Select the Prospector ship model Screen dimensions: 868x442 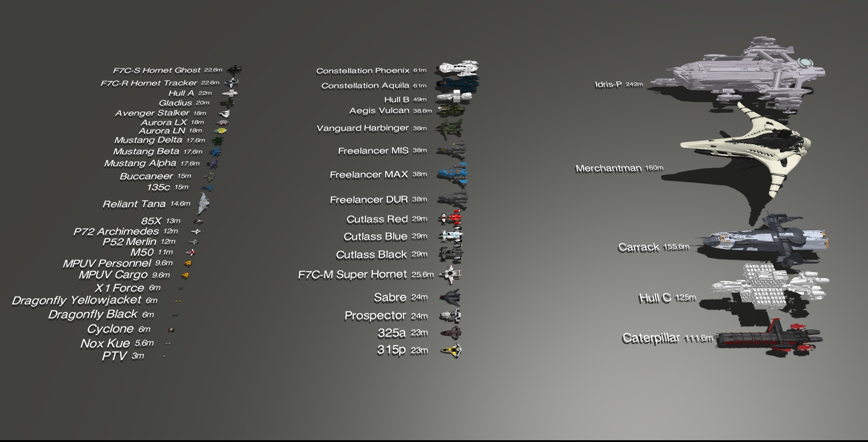click(451, 315)
